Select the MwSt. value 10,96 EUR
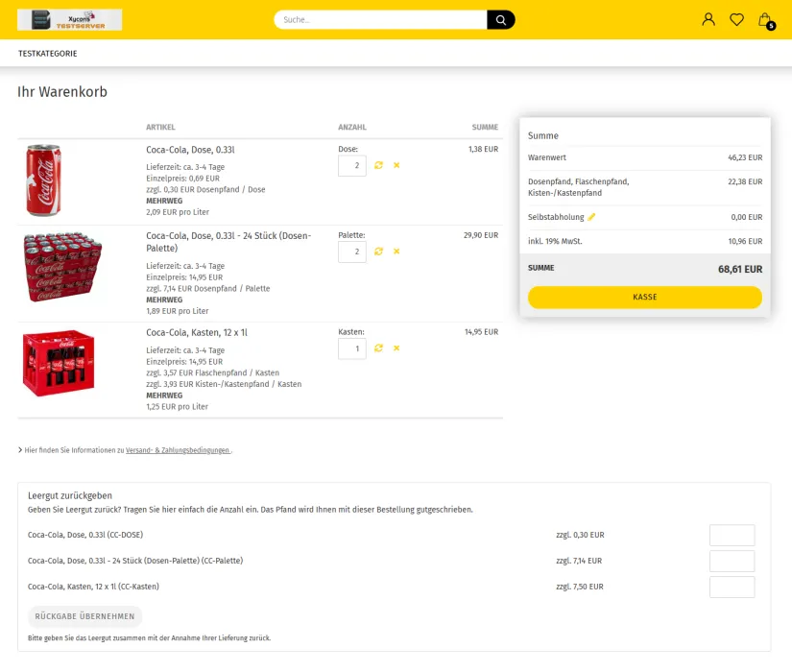This screenshot has width=792, height=672. pyautogui.click(x=745, y=242)
